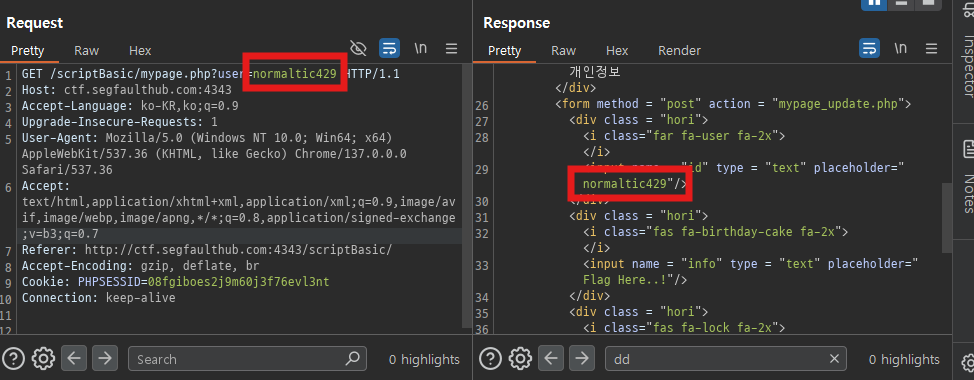Switch Response view to Hex tab
The width and height of the screenshot is (974, 380).
617,51
